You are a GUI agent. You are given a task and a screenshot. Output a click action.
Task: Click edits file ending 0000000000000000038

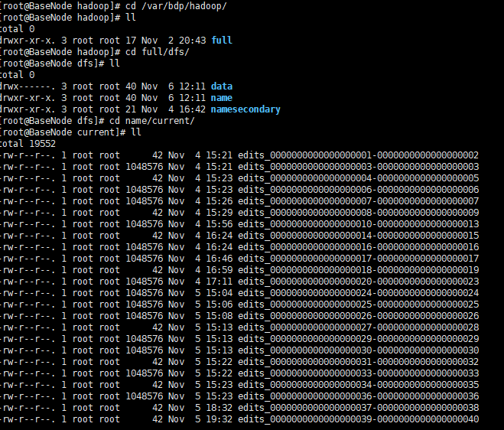pos(359,408)
